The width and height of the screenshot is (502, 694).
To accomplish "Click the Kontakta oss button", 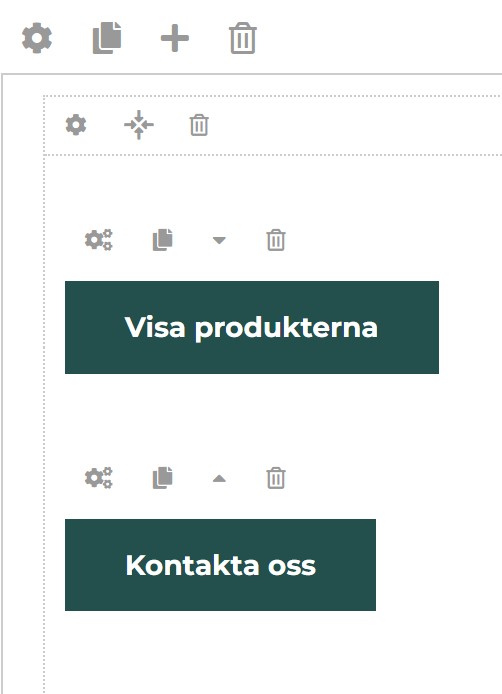I will (220, 565).
